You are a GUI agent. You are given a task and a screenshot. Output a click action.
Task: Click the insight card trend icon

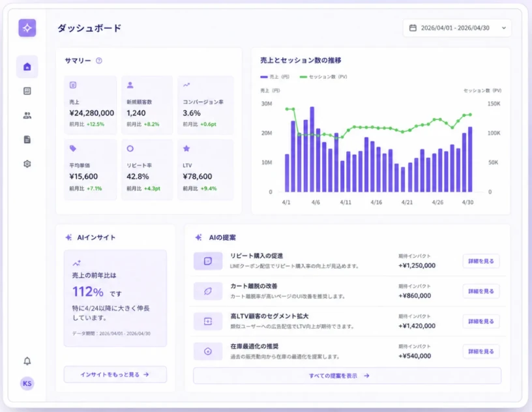coord(77,263)
